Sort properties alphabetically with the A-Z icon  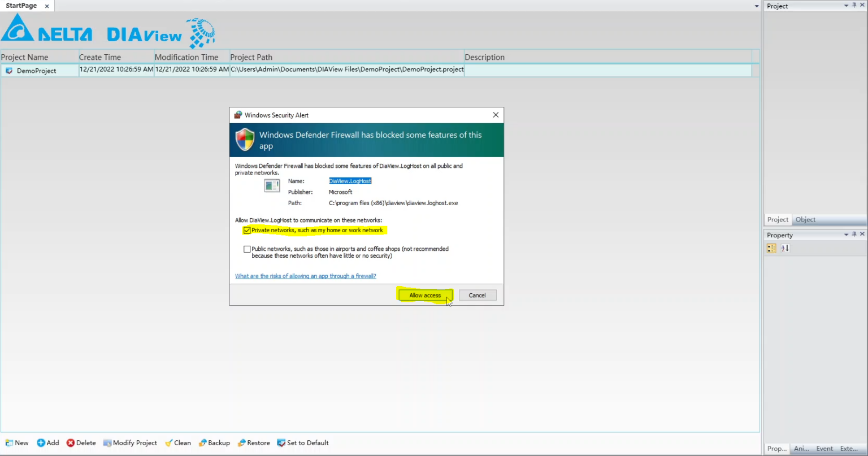(785, 249)
